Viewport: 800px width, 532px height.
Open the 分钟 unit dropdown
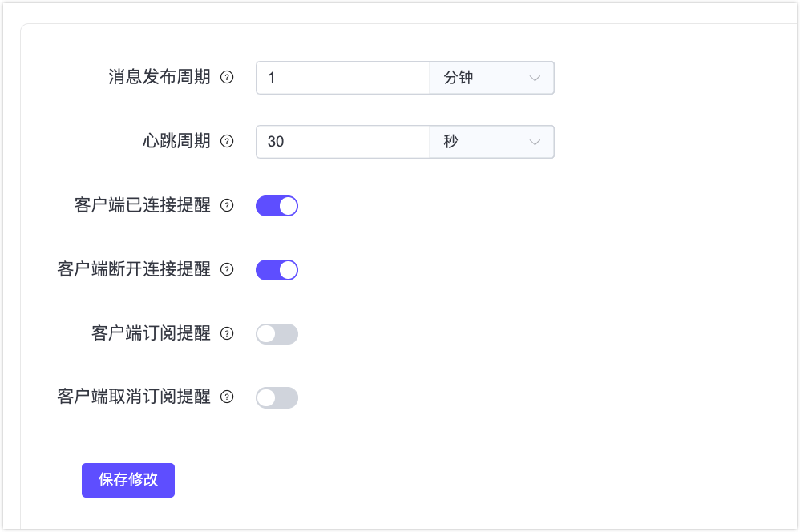(x=491, y=78)
